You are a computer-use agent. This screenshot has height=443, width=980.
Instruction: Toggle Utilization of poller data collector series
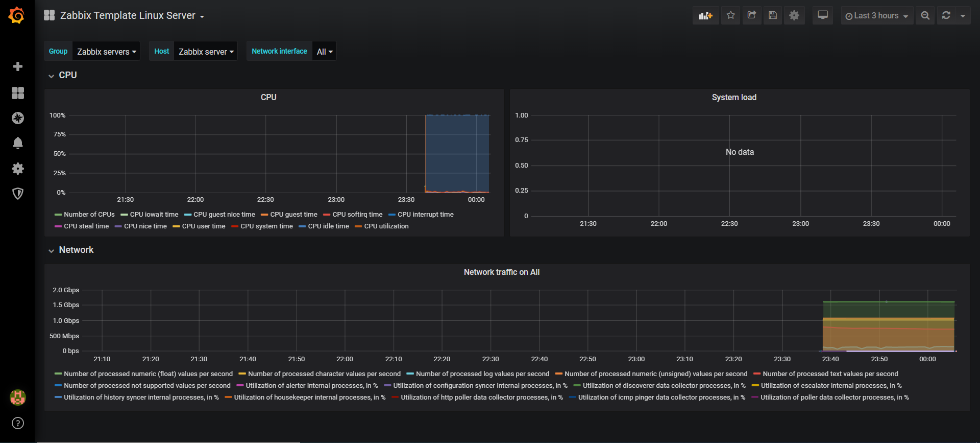(x=835, y=397)
